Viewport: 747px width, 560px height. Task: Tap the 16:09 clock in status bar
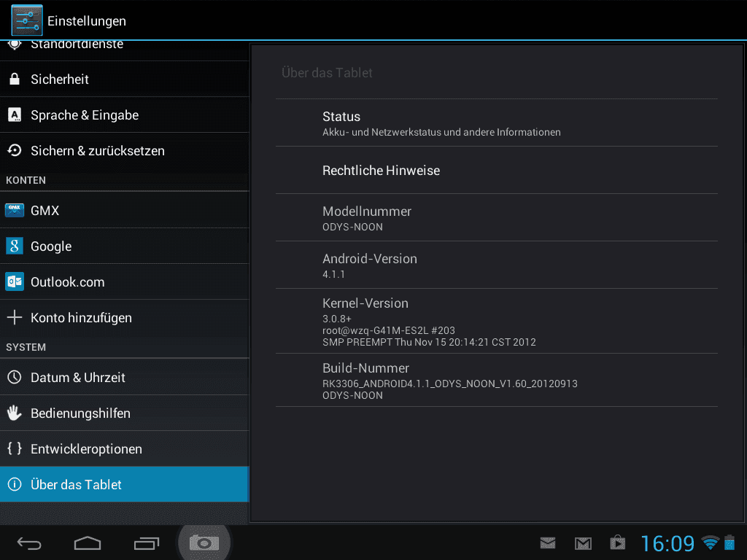(x=668, y=543)
